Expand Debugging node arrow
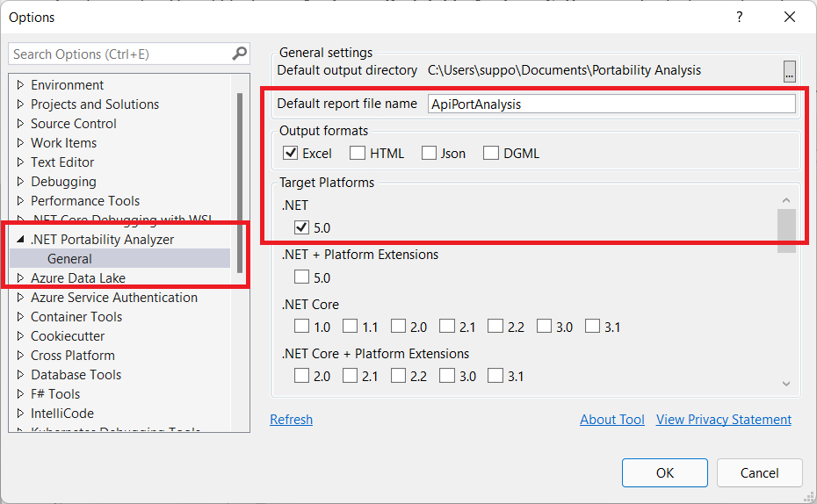The height and width of the screenshot is (504, 817). coord(20,181)
